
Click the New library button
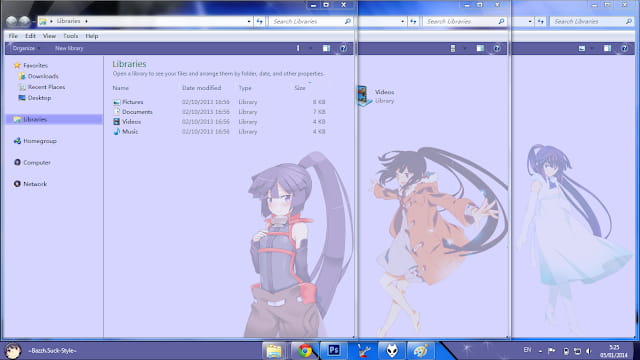[x=69, y=48]
